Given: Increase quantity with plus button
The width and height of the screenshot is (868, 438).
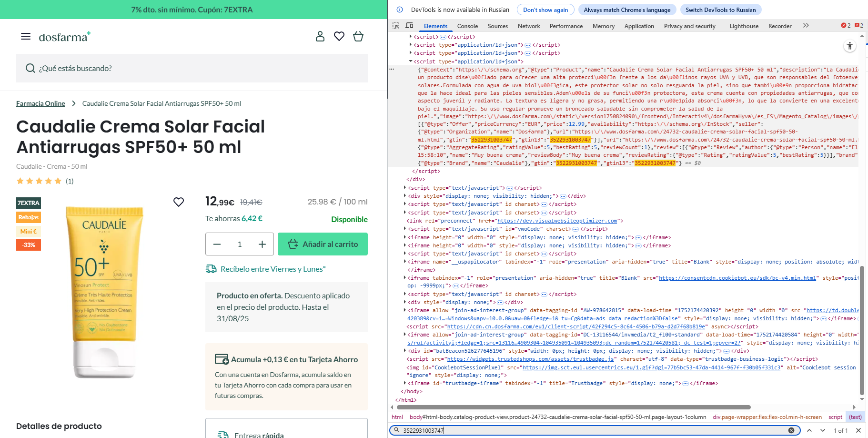Looking at the screenshot, I should click(262, 244).
